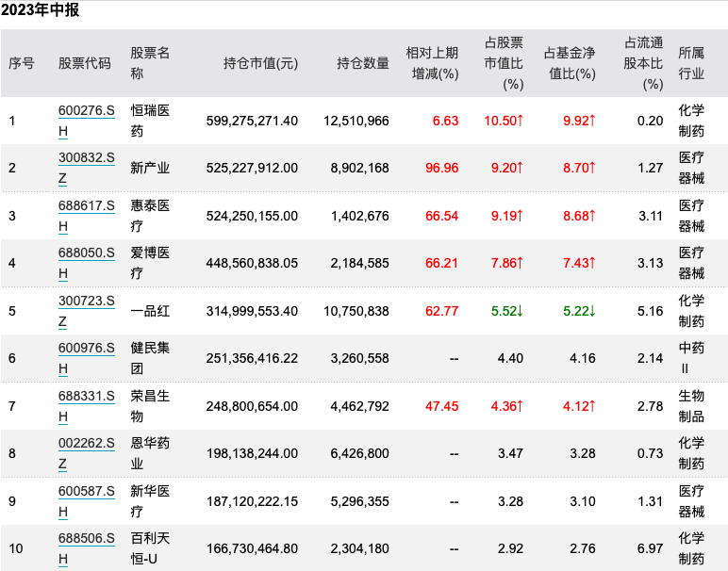Select market value 166,730,464.80
This screenshot has width=728, height=571.
(x=252, y=548)
